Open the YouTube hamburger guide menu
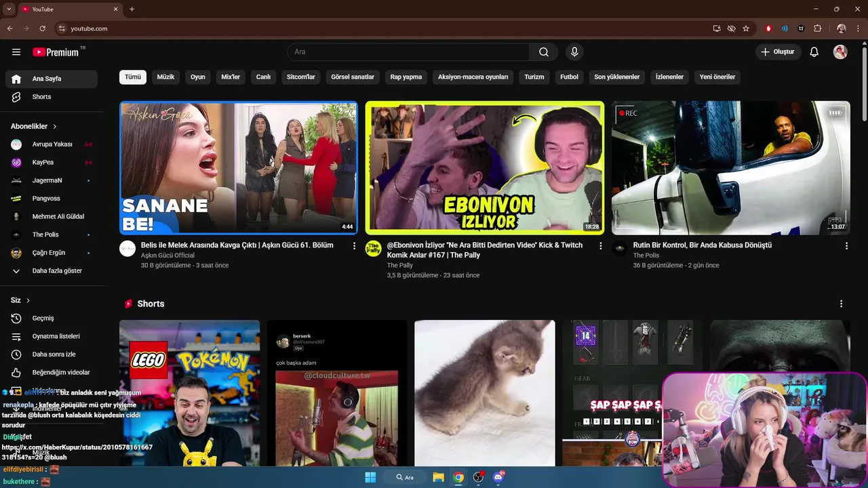This screenshot has height=488, width=868. click(16, 52)
